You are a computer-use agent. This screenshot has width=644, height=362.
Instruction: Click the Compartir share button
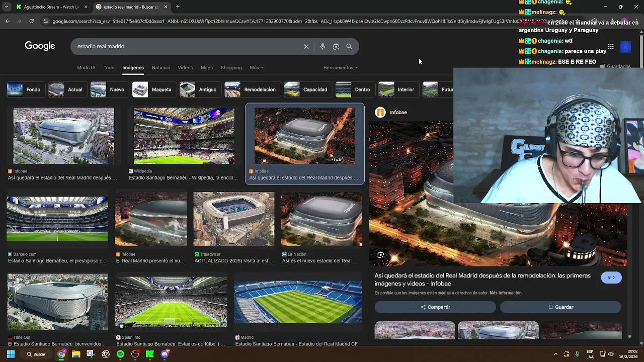tap(435, 307)
